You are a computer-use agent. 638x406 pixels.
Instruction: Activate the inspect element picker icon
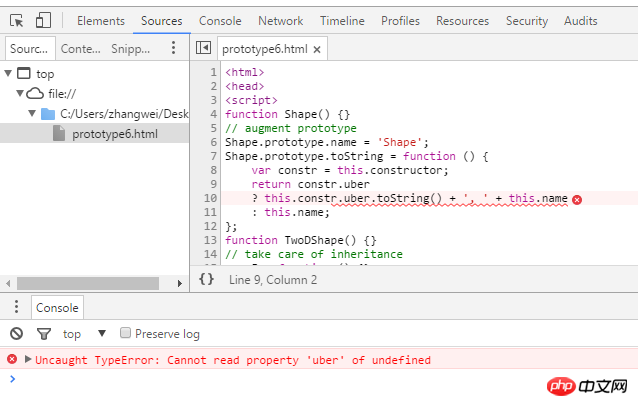[17, 20]
